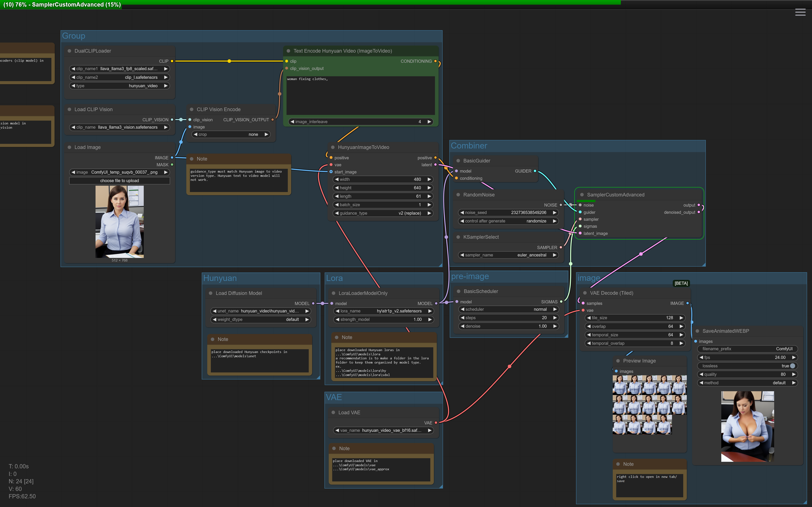Collapse the Preview Image node via its dot
Image resolution: width=812 pixels, height=507 pixels.
[618, 361]
